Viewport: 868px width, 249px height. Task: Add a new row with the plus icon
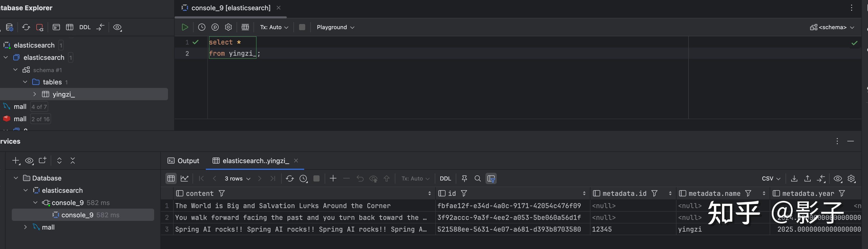[x=333, y=179]
